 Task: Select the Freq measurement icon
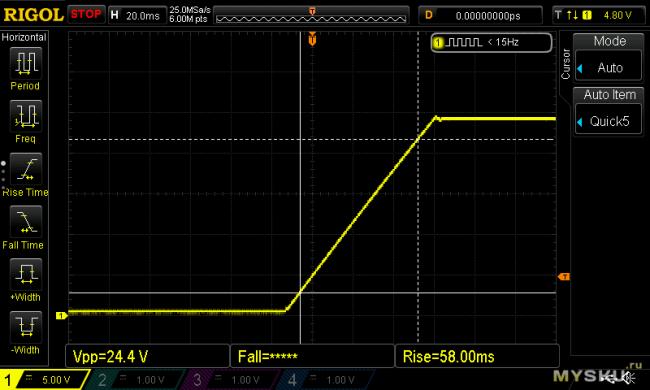coord(26,116)
